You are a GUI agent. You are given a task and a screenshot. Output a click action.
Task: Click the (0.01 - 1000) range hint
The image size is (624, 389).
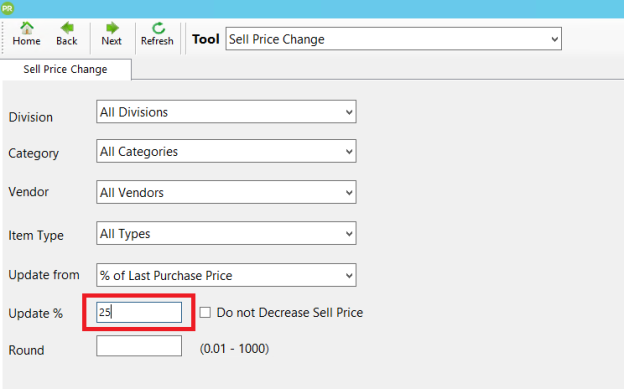coord(234,349)
